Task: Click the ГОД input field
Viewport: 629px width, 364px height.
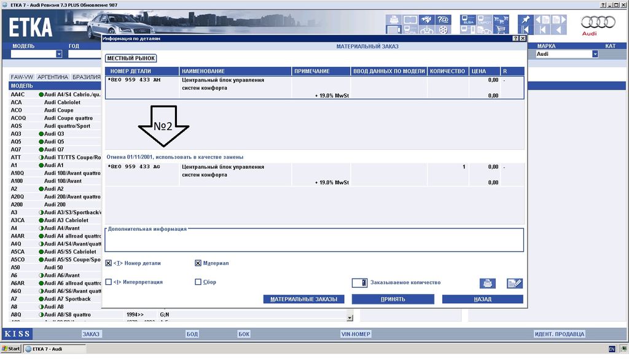Action: pyautogui.click(x=84, y=54)
